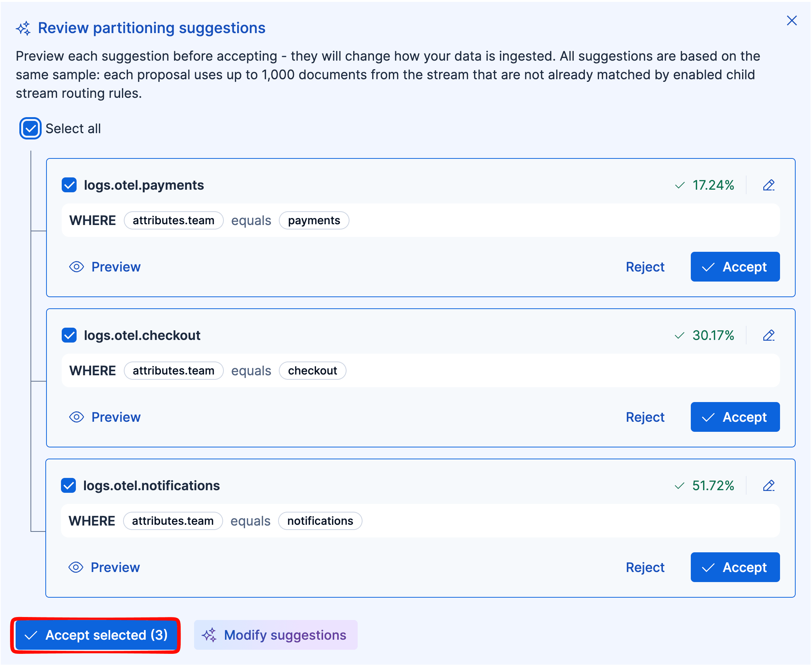This screenshot has height=665, width=812.
Task: Edit the logs.otel.checkout suggestion pencil icon
Action: (x=768, y=335)
